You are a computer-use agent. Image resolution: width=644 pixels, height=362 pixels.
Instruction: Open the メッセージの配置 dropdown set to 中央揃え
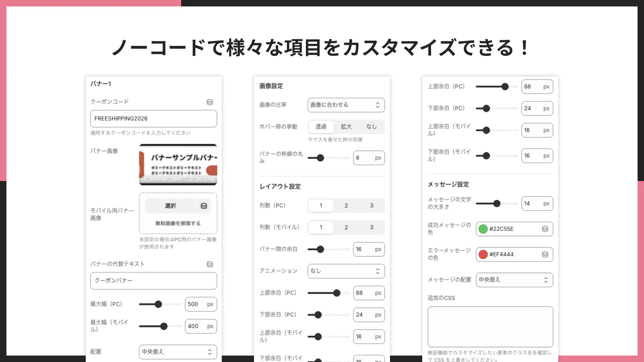[514, 280]
